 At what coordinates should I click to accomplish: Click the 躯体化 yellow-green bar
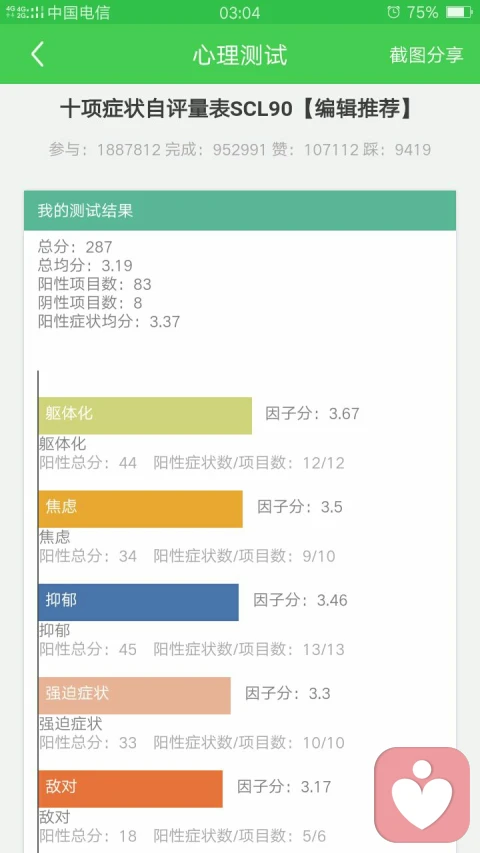coord(145,416)
